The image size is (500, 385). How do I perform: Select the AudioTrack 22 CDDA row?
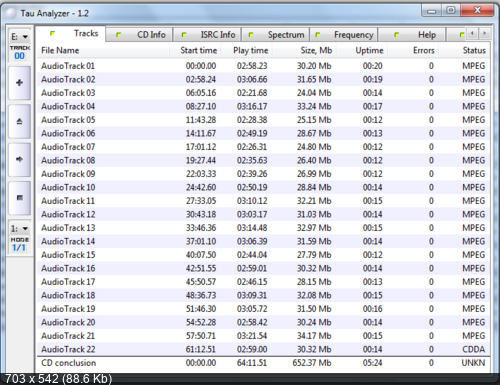263,349
